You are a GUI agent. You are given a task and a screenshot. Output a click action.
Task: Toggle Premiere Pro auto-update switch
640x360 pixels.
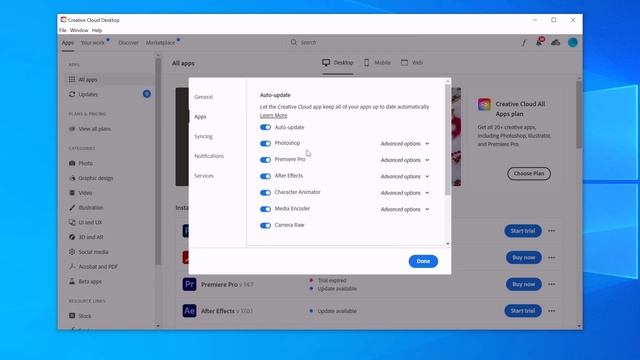pyautogui.click(x=265, y=160)
